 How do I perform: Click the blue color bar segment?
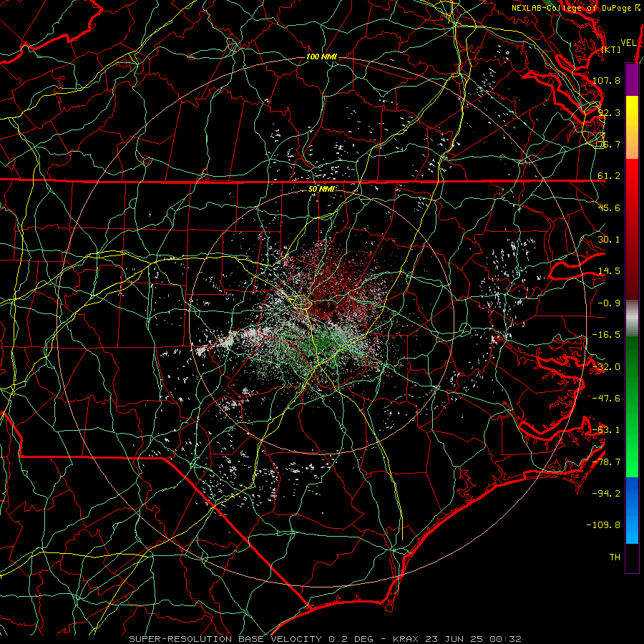pyautogui.click(x=632, y=510)
